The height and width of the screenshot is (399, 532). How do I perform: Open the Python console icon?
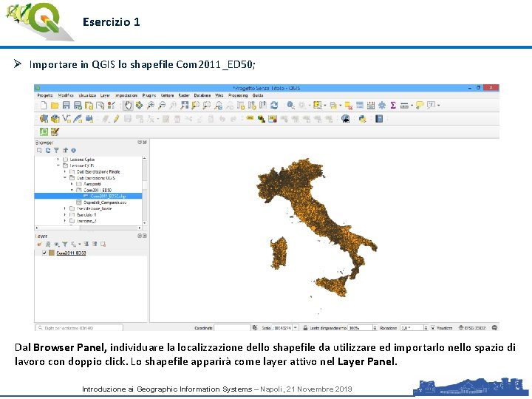362,119
